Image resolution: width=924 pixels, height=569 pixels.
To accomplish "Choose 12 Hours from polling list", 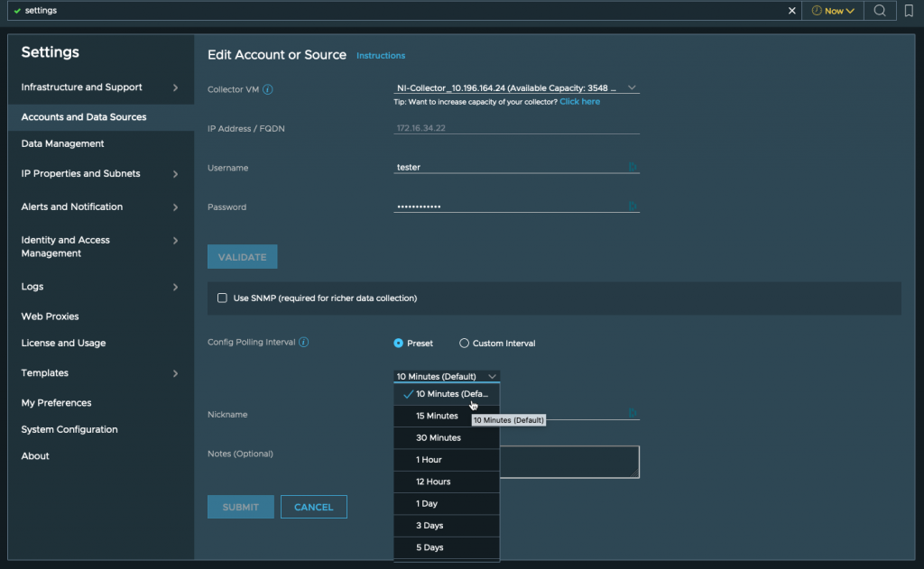I will coord(433,482).
